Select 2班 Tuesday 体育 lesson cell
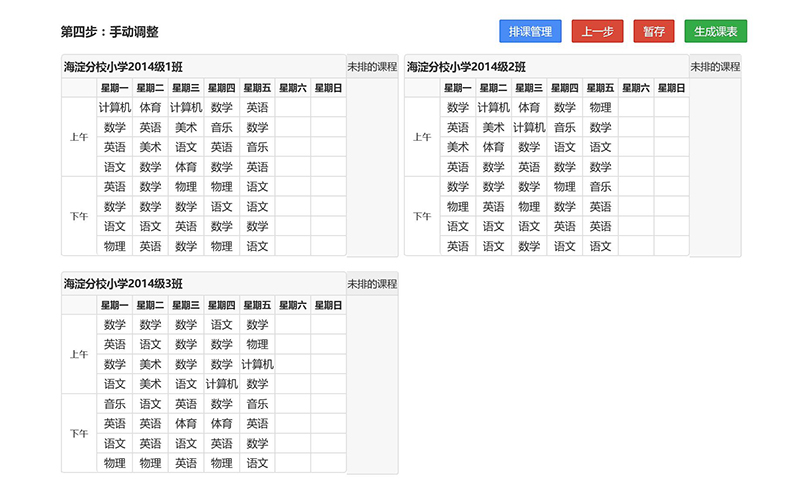 coord(493,147)
